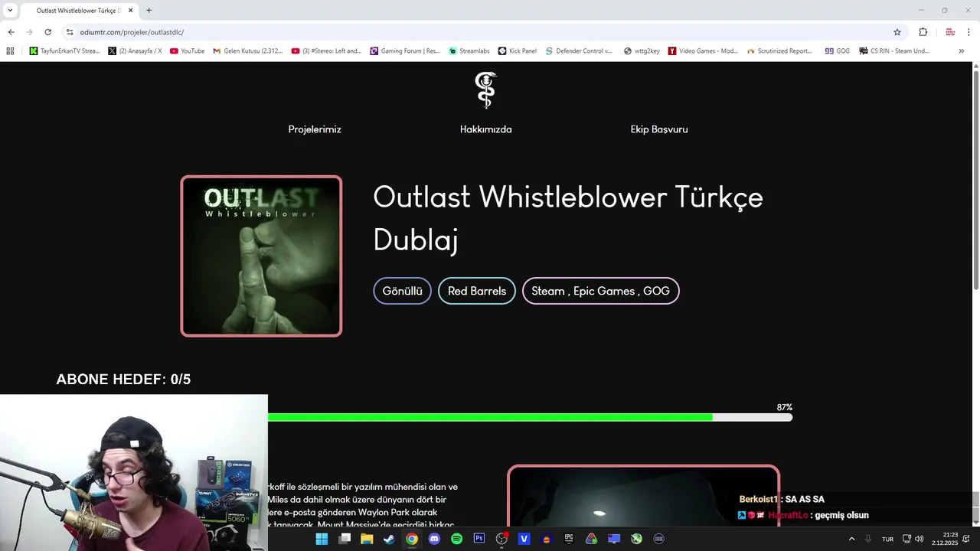Open the volume speaker tray icon
Viewport: 980px width, 551px height.
click(919, 539)
